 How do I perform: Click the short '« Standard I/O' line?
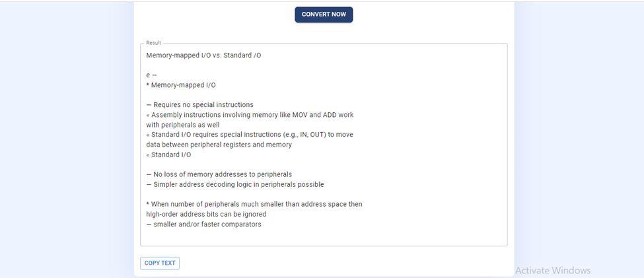point(169,155)
